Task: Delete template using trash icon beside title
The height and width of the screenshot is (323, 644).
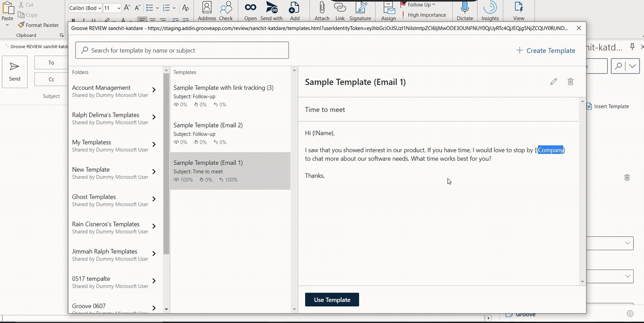Action: 570,81
